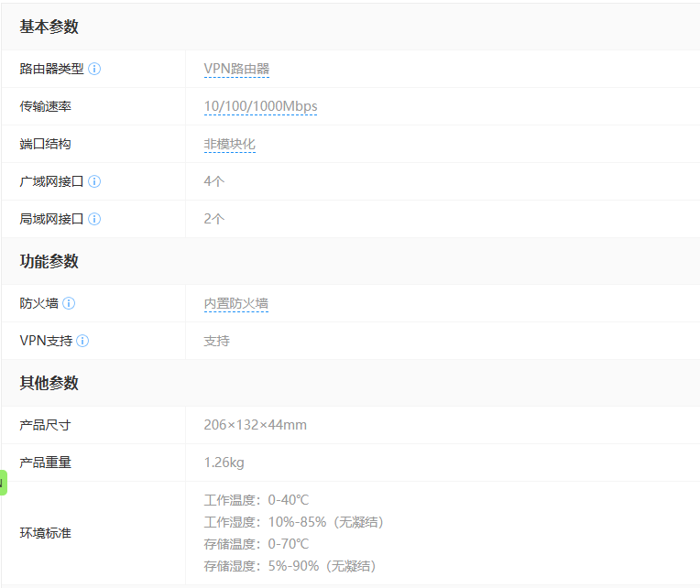Select the 基本参数 section heading
This screenshot has width=700, height=588.
(49, 27)
